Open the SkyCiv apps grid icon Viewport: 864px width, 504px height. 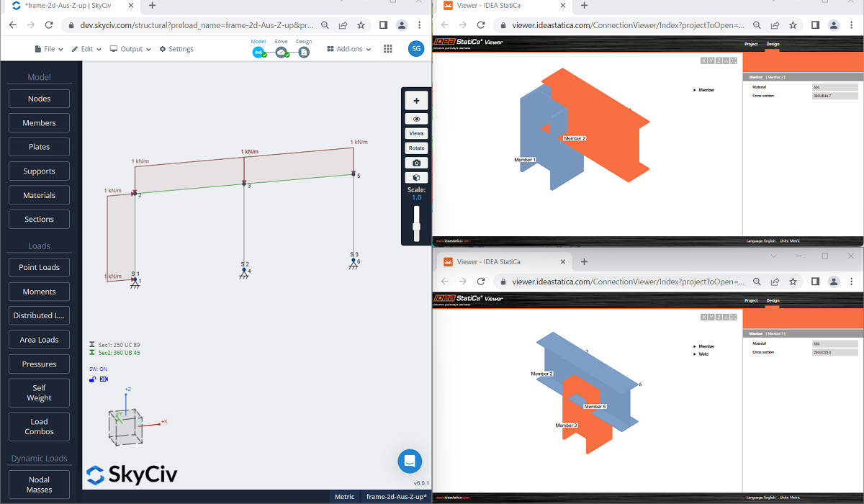click(388, 49)
